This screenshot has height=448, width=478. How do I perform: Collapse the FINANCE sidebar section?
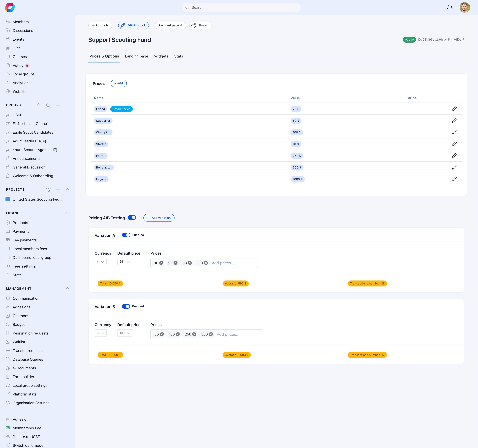coord(67,213)
